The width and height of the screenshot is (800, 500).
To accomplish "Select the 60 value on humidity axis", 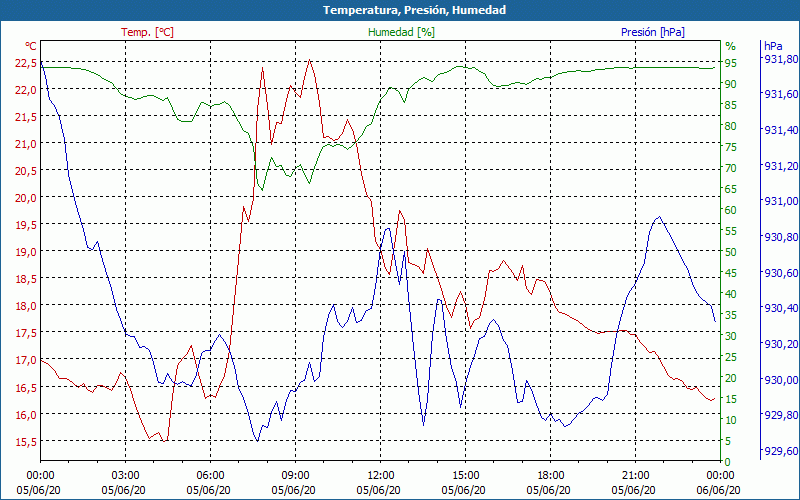I will (x=731, y=210).
